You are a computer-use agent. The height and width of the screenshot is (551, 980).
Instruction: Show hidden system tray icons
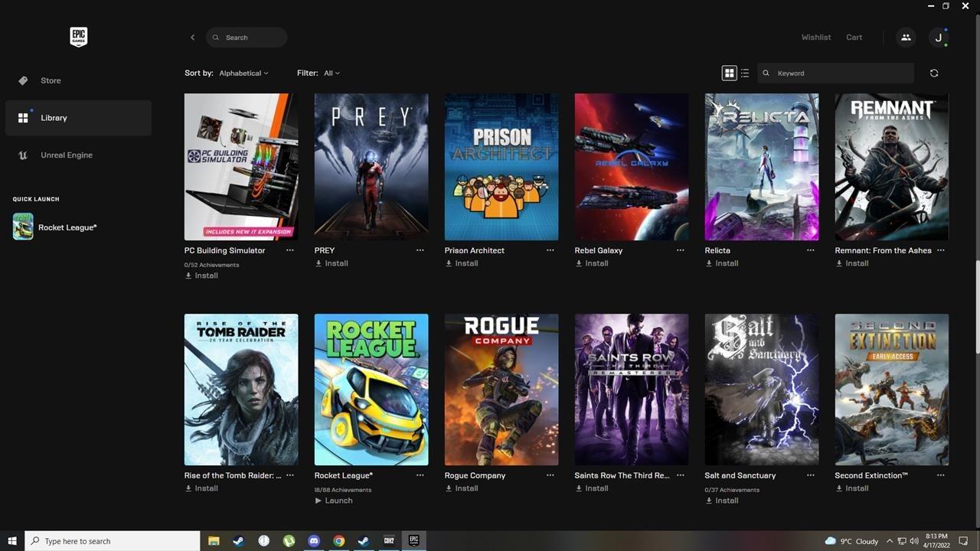tap(889, 541)
